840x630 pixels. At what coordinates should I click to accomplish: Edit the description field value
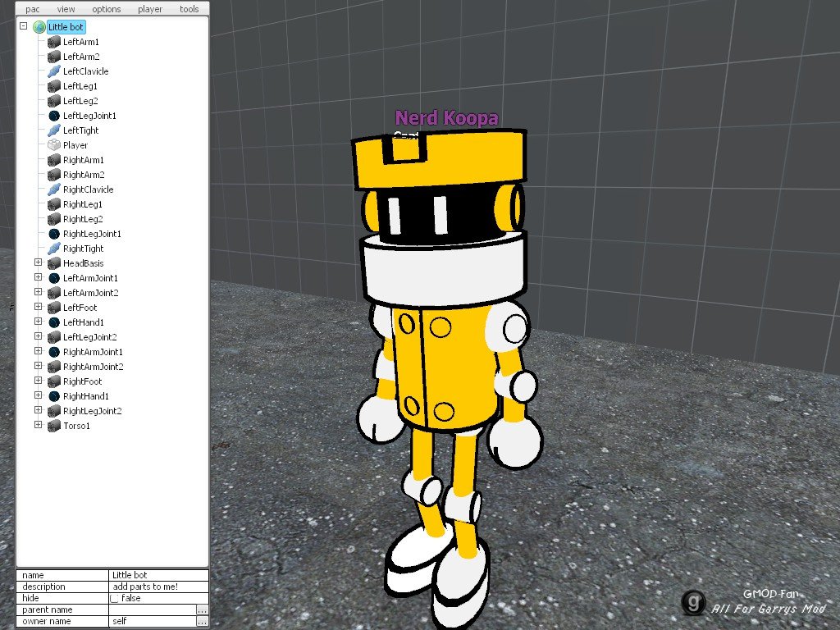[158, 587]
